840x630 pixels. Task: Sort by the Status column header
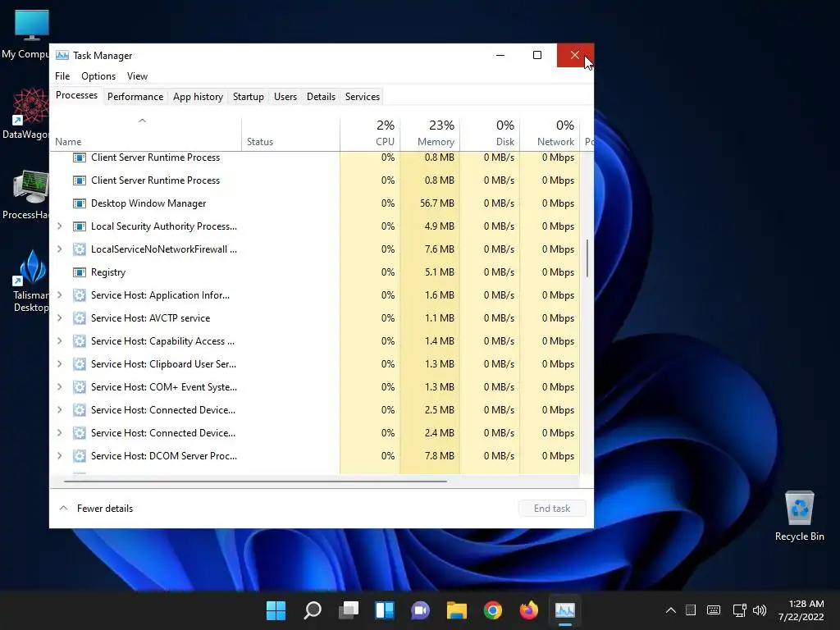[290, 134]
